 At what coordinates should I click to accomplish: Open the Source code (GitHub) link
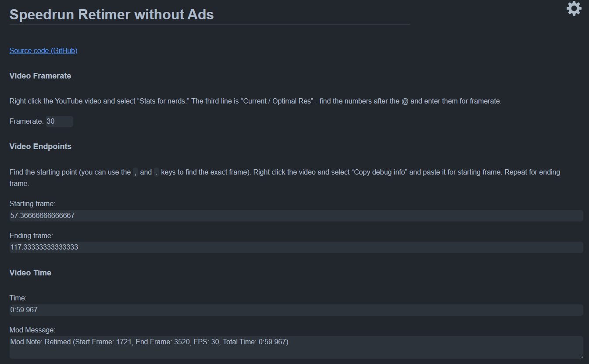43,50
